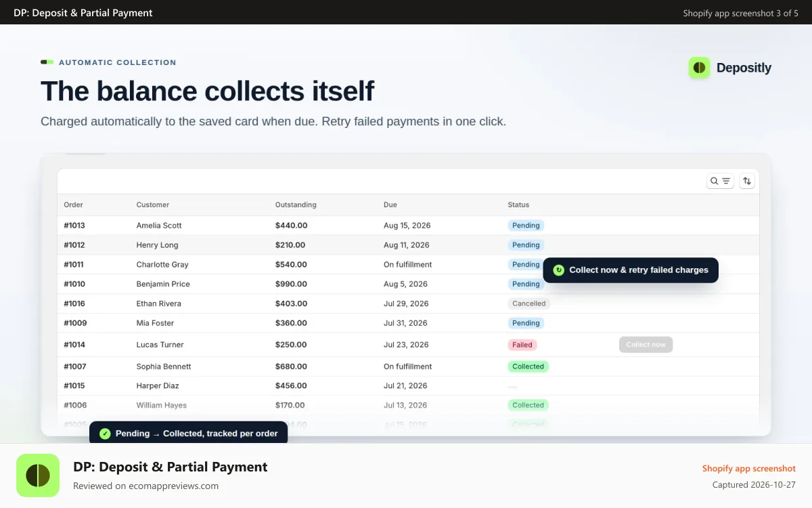Image resolution: width=812 pixels, height=508 pixels.
Task: Click the $680.00 outstanding amount
Action: (x=291, y=366)
